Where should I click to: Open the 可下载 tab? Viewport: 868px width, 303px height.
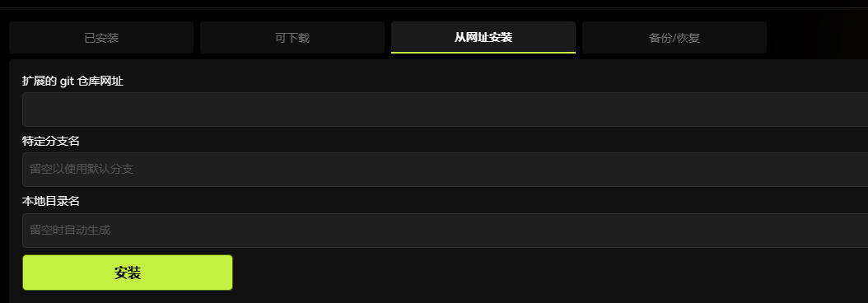coord(292,38)
